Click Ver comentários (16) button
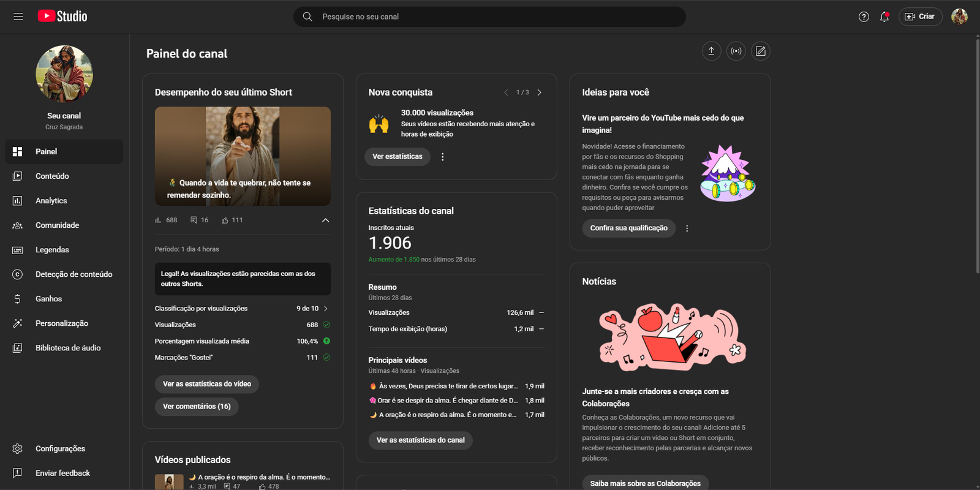 coord(197,407)
